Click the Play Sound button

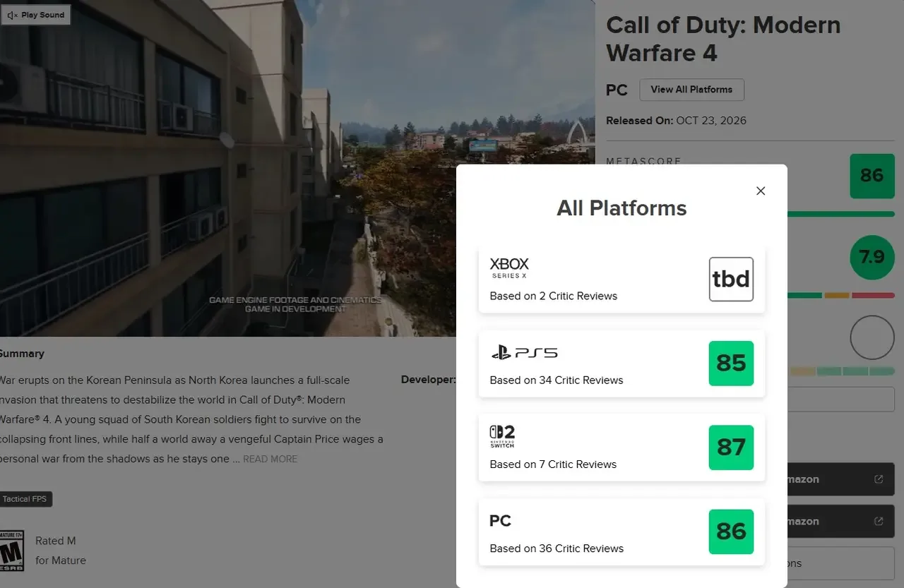pos(35,15)
